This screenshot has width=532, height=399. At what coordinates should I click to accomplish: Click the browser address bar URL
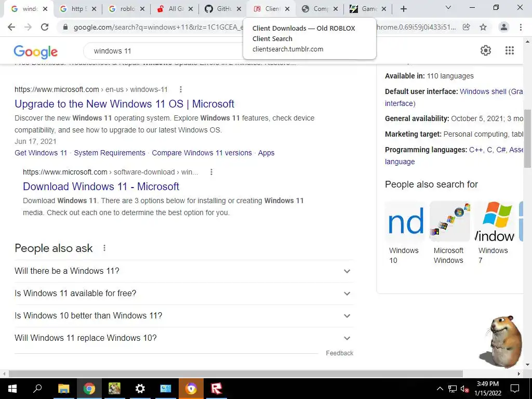[x=158, y=27]
